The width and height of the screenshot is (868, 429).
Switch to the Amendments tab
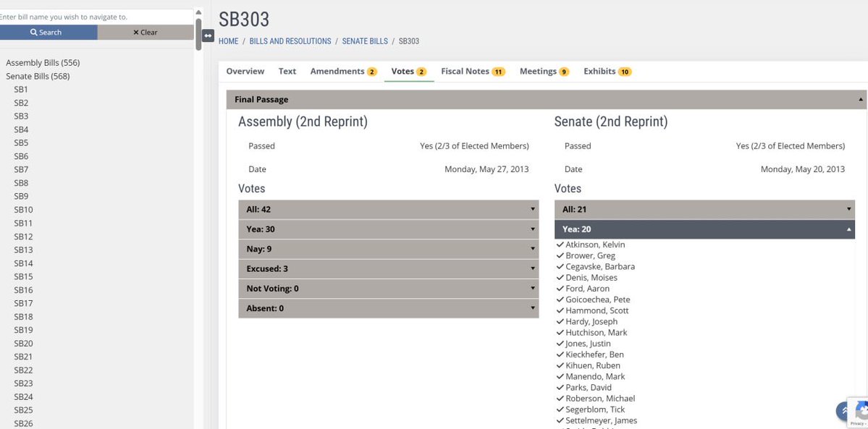click(x=343, y=72)
